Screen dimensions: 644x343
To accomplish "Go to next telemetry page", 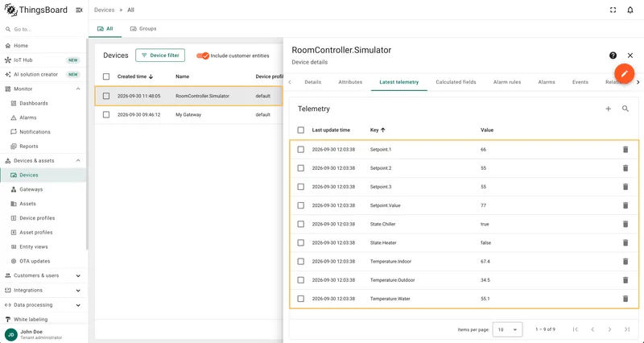I will pyautogui.click(x=610, y=329).
